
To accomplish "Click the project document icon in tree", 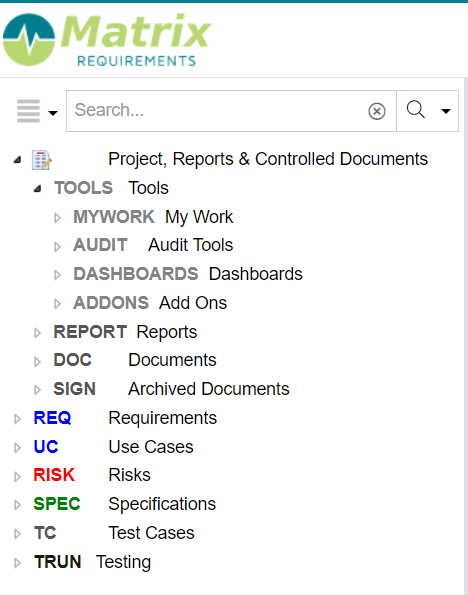I will [x=41, y=160].
